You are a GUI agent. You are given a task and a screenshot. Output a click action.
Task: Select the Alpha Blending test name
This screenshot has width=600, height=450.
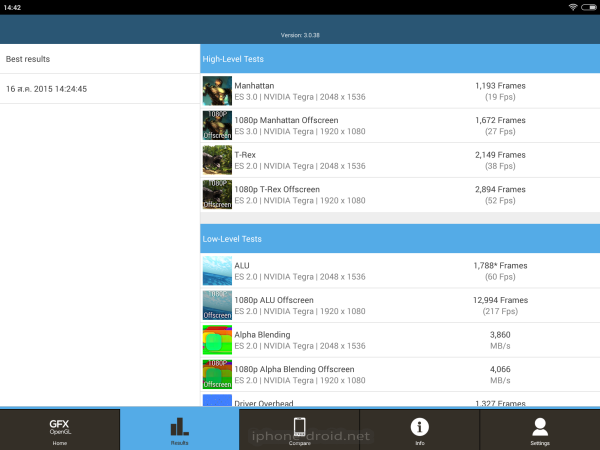click(262, 335)
